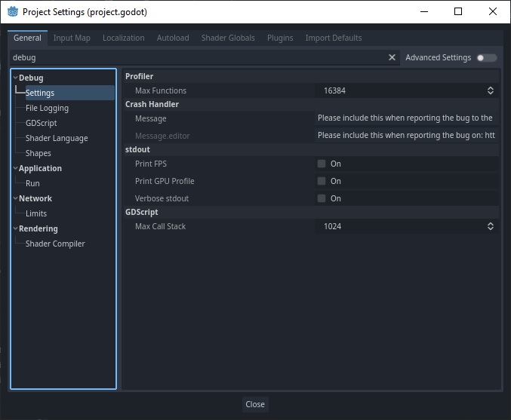
Task: Collapse the Network tree section
Action: pyautogui.click(x=15, y=198)
